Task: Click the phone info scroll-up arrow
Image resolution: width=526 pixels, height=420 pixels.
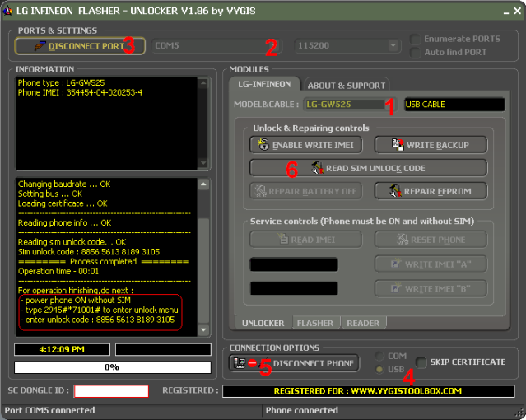Action: [203, 82]
